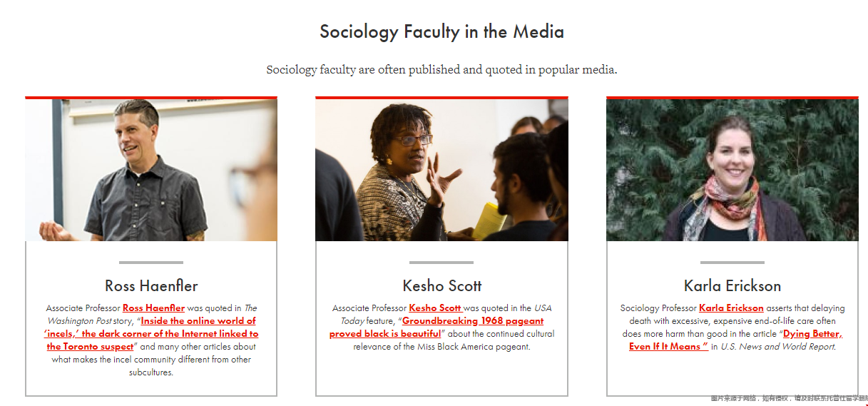Click the gray divider above Ross Haenfler's name
868x406 pixels.
click(151, 263)
